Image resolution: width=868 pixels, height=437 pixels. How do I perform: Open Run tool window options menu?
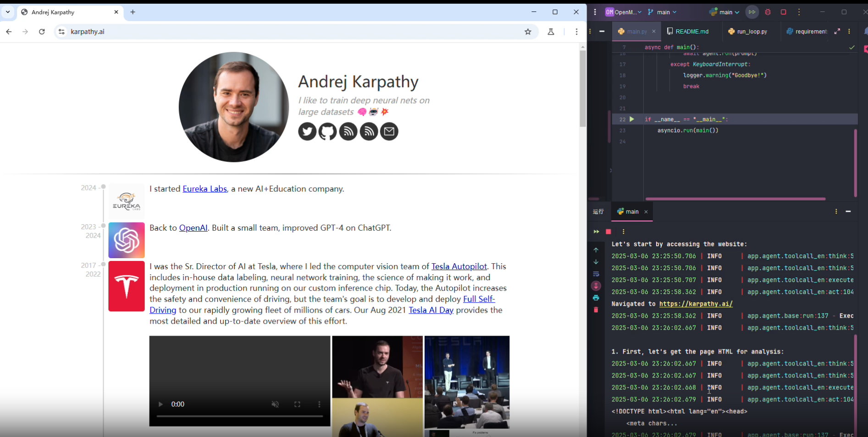(x=836, y=211)
